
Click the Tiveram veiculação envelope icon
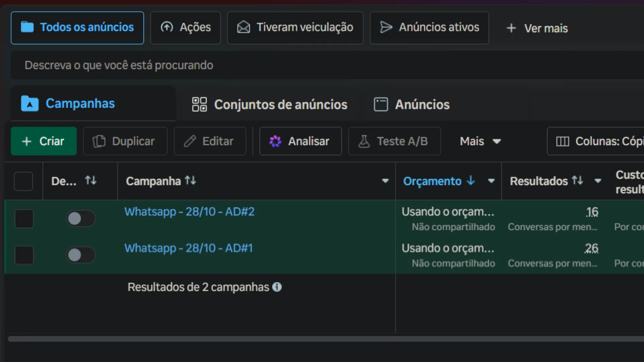click(x=244, y=27)
